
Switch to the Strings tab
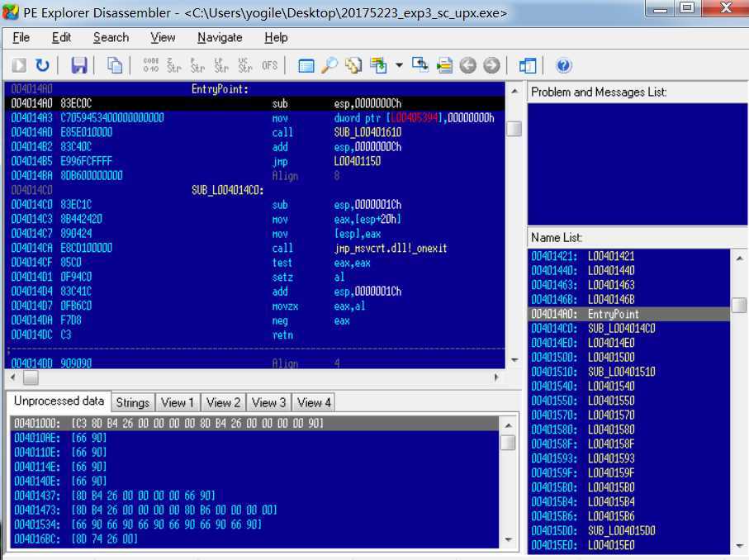click(x=132, y=402)
